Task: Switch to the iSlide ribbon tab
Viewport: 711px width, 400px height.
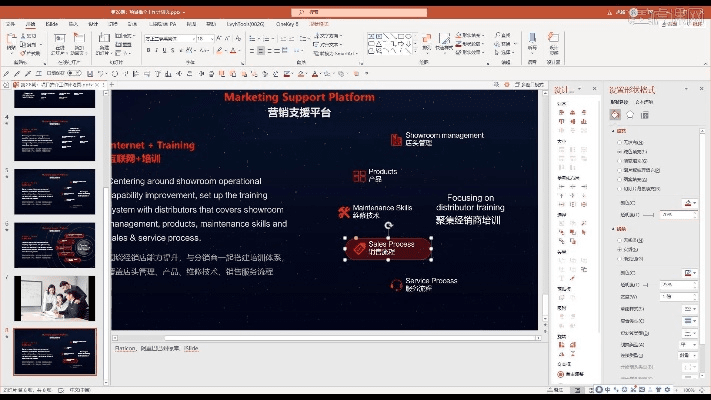Action: click(52, 24)
